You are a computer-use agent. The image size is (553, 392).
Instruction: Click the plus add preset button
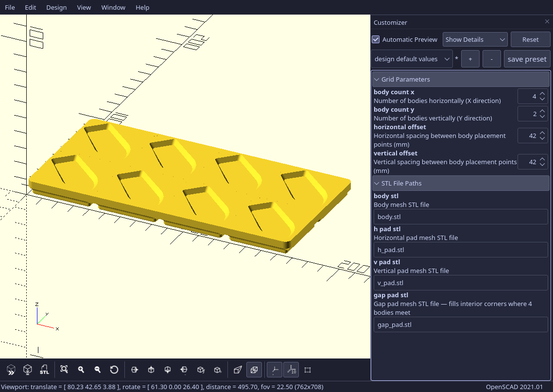click(x=470, y=59)
